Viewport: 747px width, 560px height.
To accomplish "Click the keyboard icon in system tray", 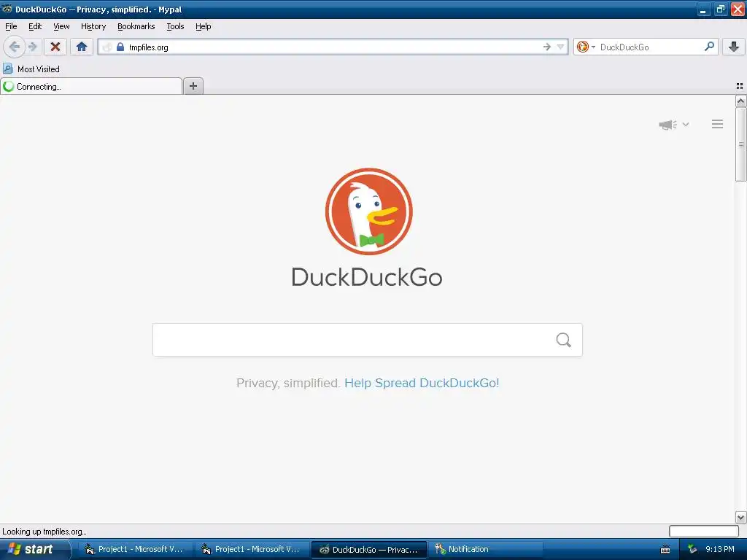I will click(x=665, y=550).
